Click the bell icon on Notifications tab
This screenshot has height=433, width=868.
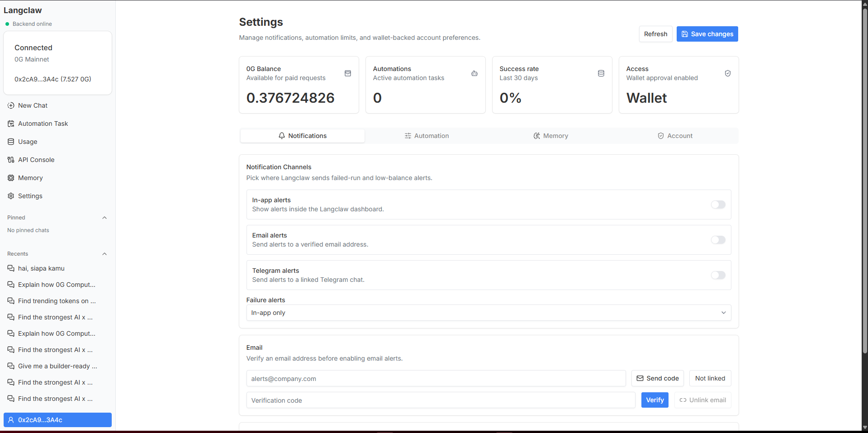282,136
